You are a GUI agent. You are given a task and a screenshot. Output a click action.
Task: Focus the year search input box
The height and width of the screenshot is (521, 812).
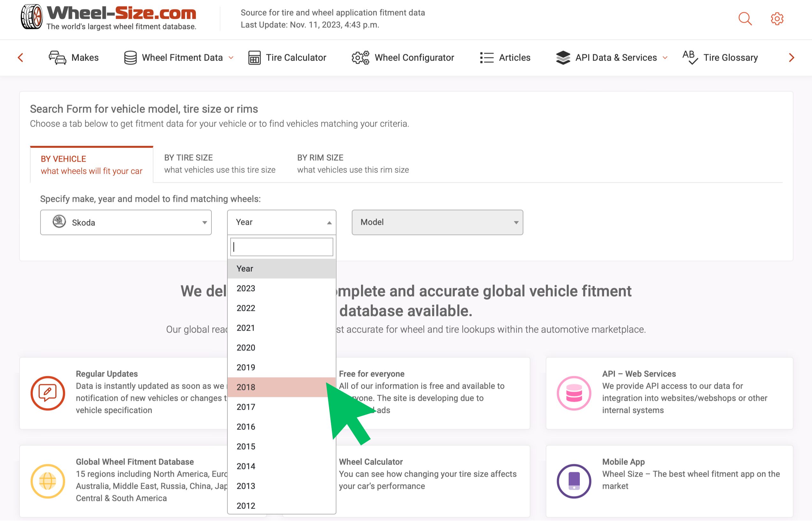pyautogui.click(x=282, y=247)
